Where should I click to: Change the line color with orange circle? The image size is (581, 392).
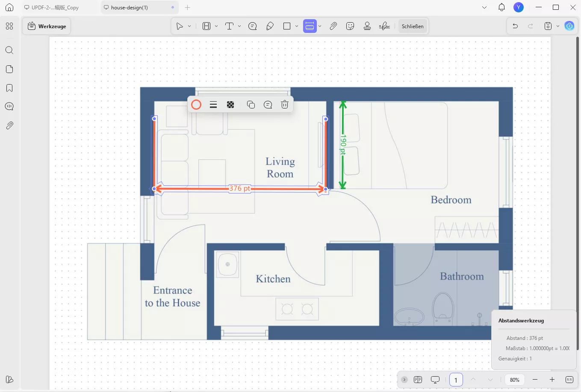point(196,105)
